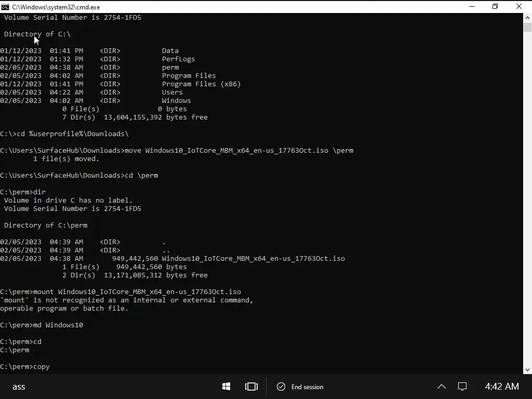
Task: Click the 4:42 AM taskbar clock
Action: pos(502,387)
